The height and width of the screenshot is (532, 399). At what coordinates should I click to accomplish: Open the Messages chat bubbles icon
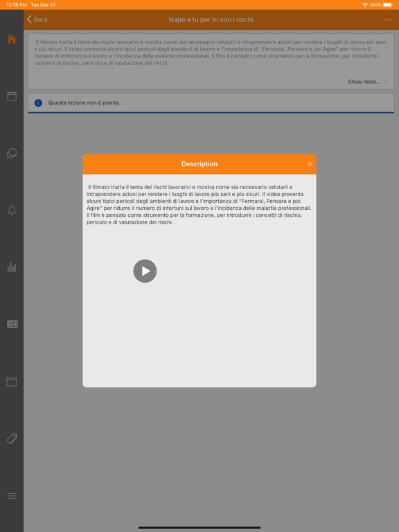(x=12, y=153)
